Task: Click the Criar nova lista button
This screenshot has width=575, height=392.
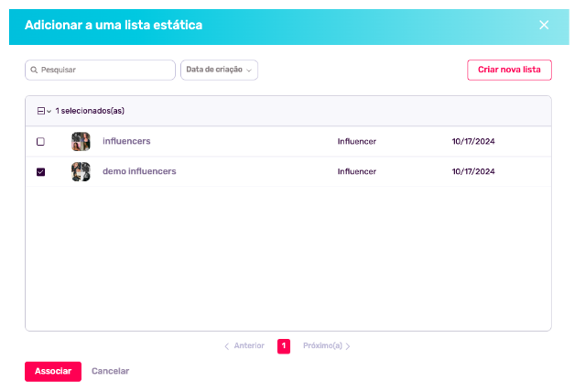Action: click(x=509, y=70)
